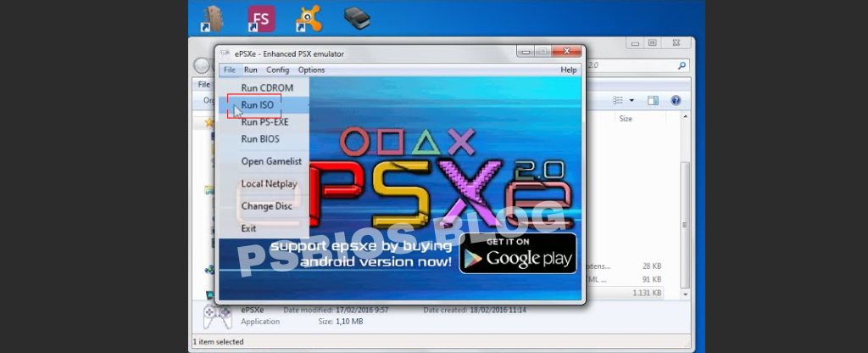The image size is (868, 353).
Task: Open the Avast antivirus desktop shortcut
Action: point(308,18)
